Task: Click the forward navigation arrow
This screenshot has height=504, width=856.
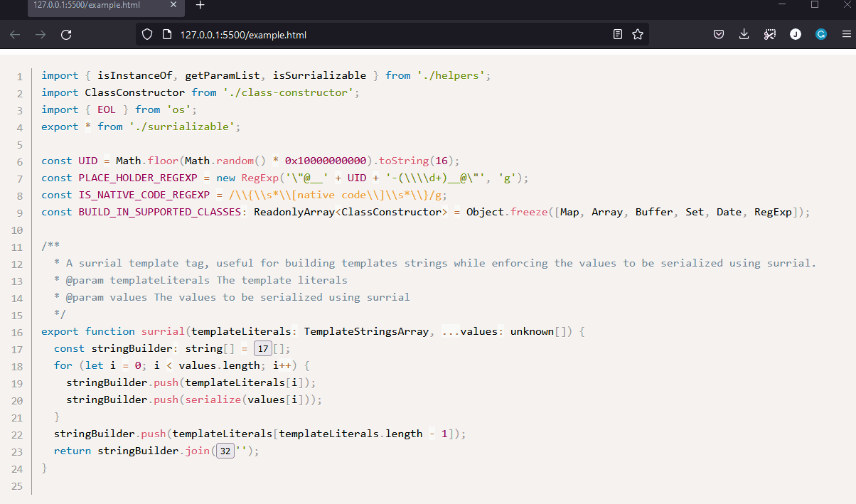Action: pos(41,33)
